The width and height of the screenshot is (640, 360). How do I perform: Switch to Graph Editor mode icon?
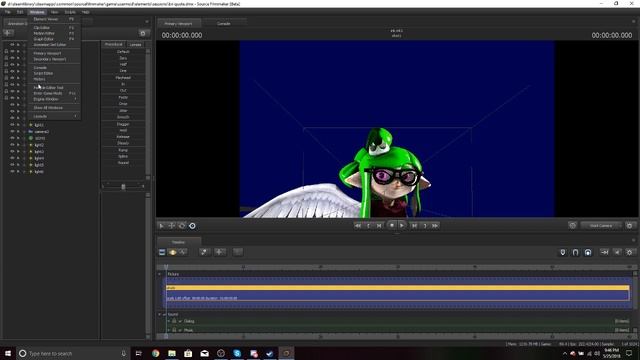coord(182,252)
